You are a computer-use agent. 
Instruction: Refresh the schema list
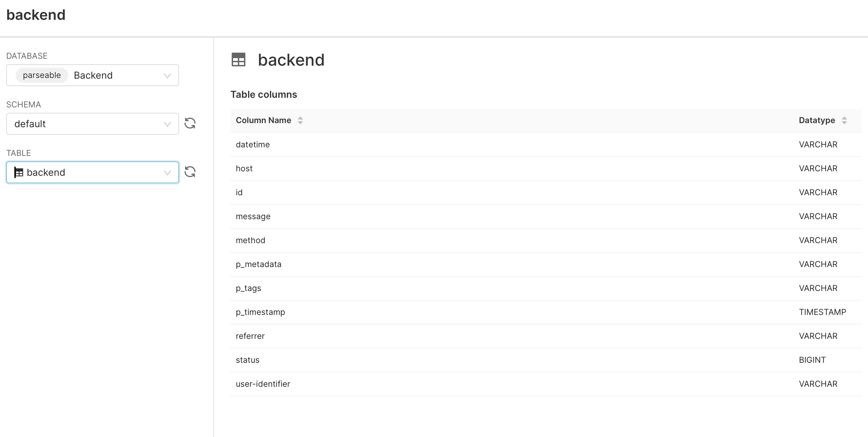click(190, 123)
